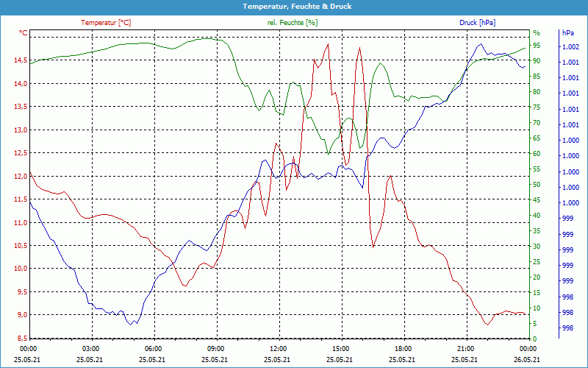Select the green 'rel. Feuchte [%]' legend label
588x368 pixels.
pos(293,23)
